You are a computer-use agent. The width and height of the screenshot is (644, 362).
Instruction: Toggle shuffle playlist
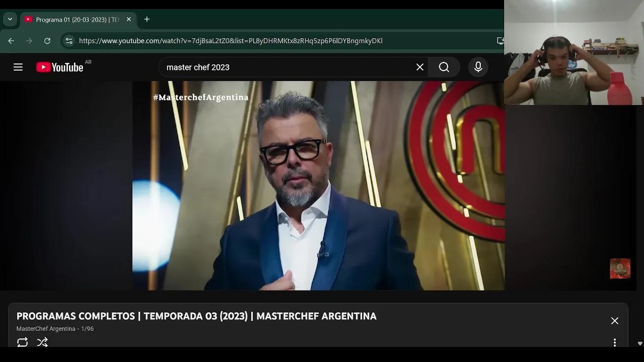42,342
